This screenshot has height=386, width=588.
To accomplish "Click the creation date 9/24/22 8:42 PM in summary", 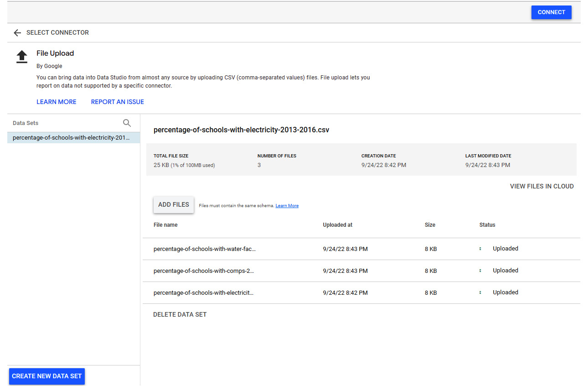I will pyautogui.click(x=384, y=165).
